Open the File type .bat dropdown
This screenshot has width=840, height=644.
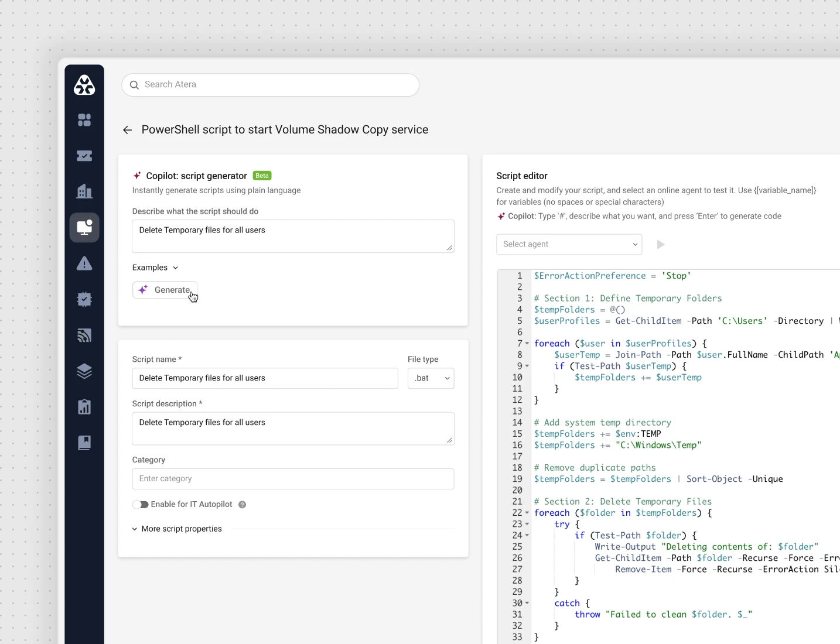click(x=431, y=378)
